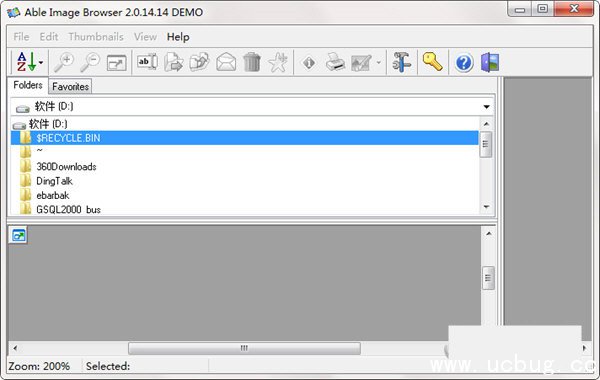The height and width of the screenshot is (380, 600).
Task: Close the Able Image Browser window
Action: (574, 9)
